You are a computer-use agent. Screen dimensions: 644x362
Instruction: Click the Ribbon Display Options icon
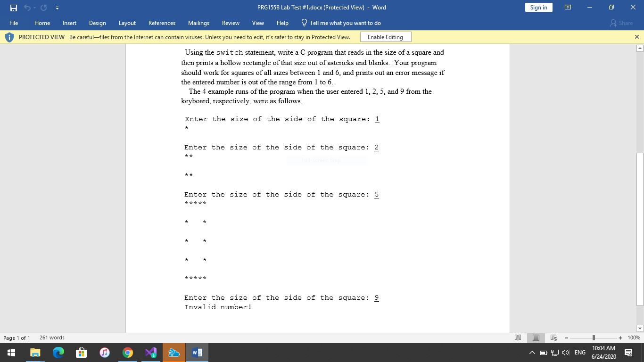[568, 8]
